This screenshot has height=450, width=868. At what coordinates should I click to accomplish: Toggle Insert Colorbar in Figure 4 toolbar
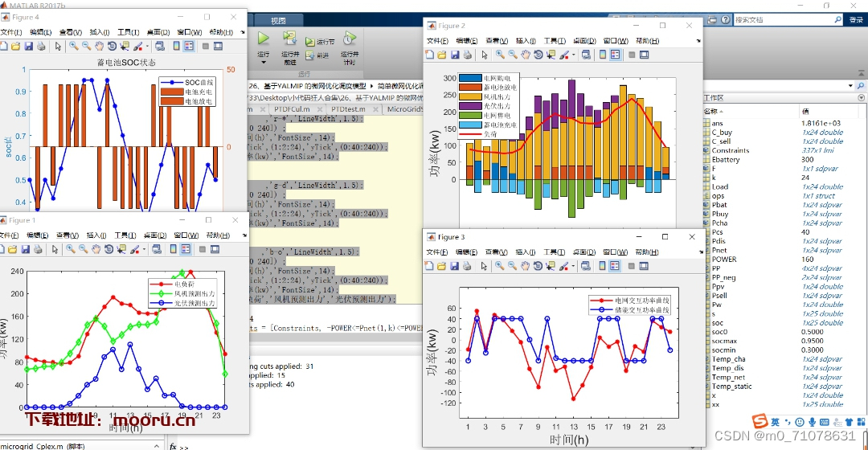tap(177, 47)
